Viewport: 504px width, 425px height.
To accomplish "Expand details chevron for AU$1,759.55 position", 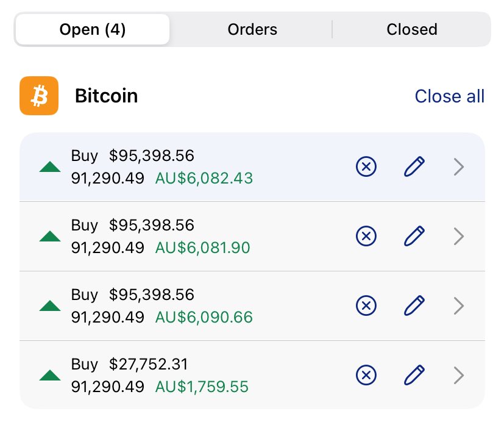I will (459, 375).
